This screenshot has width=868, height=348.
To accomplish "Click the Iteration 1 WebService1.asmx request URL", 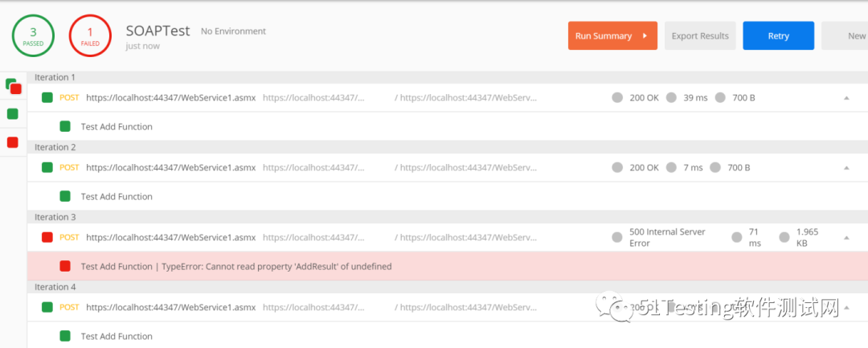I will [170, 98].
